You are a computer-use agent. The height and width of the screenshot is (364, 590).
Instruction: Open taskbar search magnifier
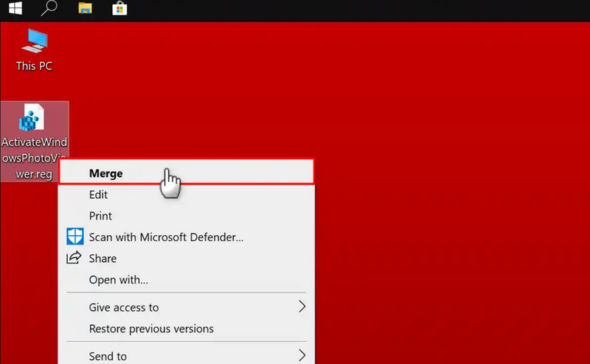(49, 8)
